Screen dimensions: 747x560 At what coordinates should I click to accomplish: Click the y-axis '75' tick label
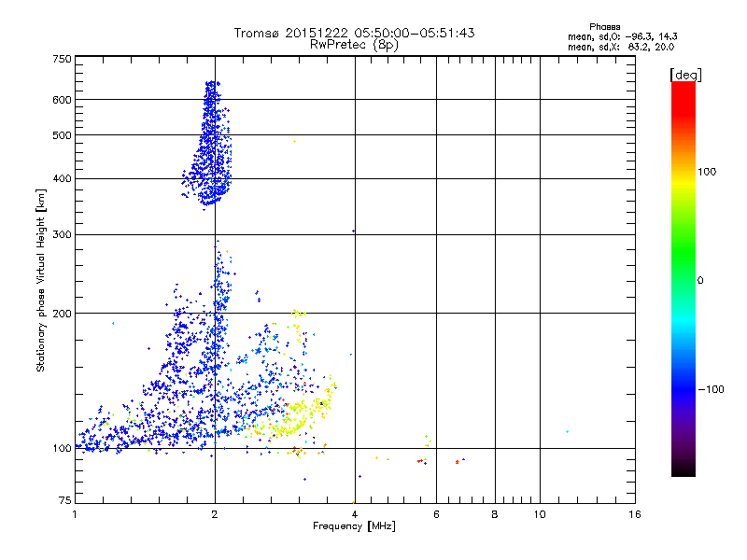(x=65, y=500)
